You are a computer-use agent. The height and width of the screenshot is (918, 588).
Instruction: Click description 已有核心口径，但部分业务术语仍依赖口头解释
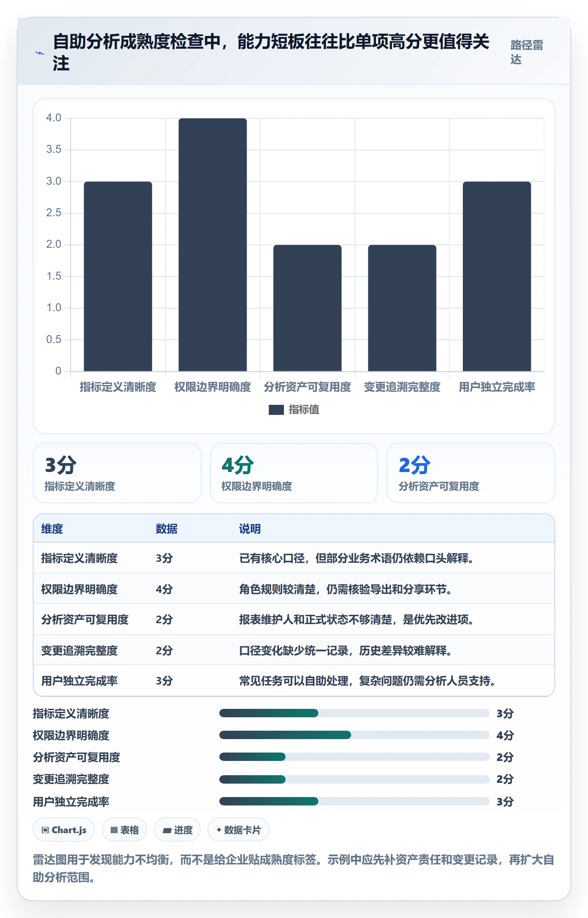(357, 558)
